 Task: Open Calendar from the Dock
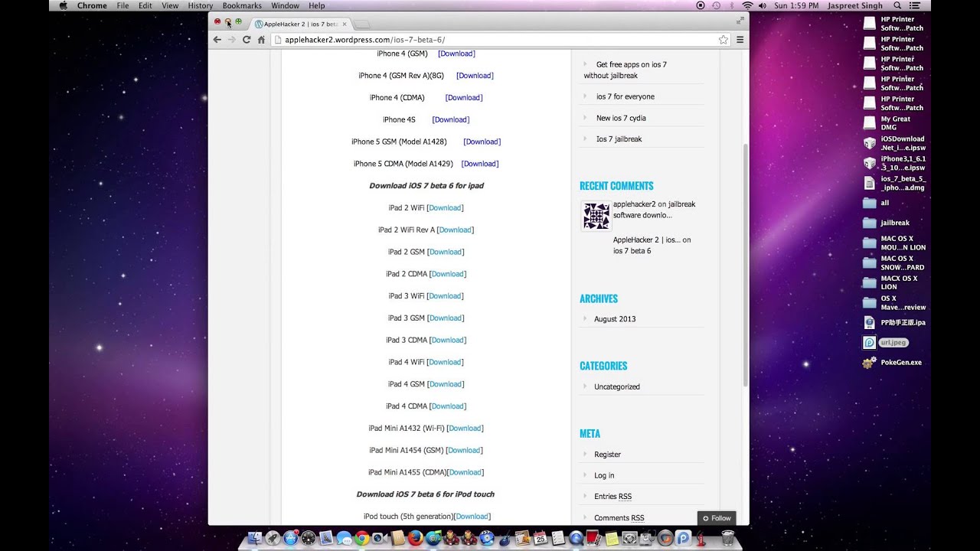540,538
